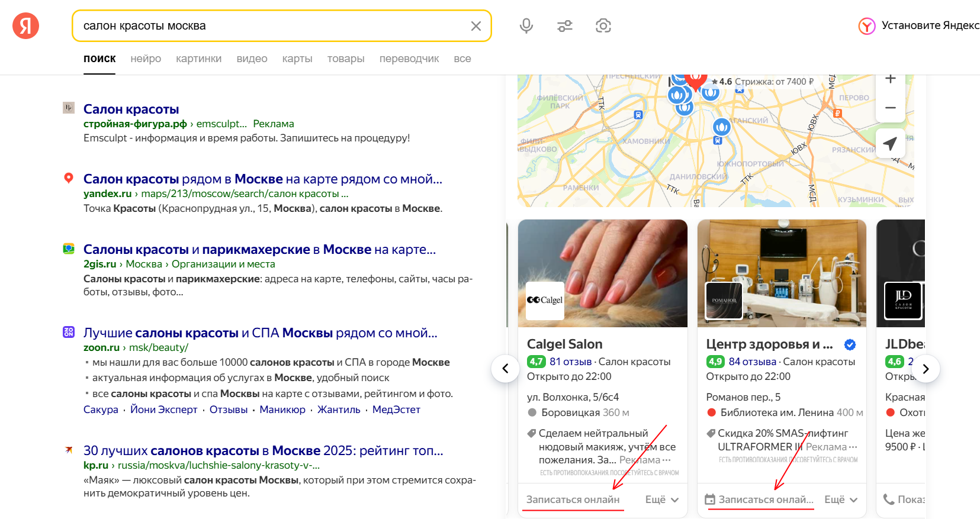This screenshot has width=980, height=519.
Task: Open 84 отзыва reviews link
Action: pyautogui.click(x=753, y=362)
